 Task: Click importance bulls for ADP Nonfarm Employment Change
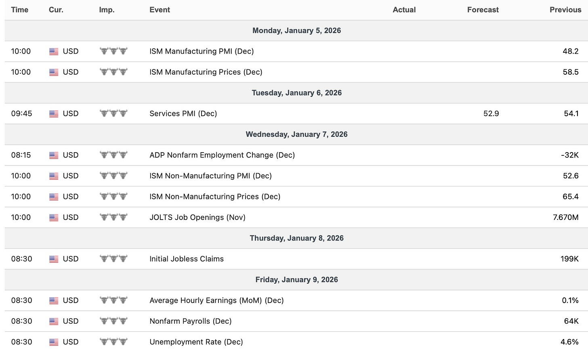pyautogui.click(x=113, y=155)
